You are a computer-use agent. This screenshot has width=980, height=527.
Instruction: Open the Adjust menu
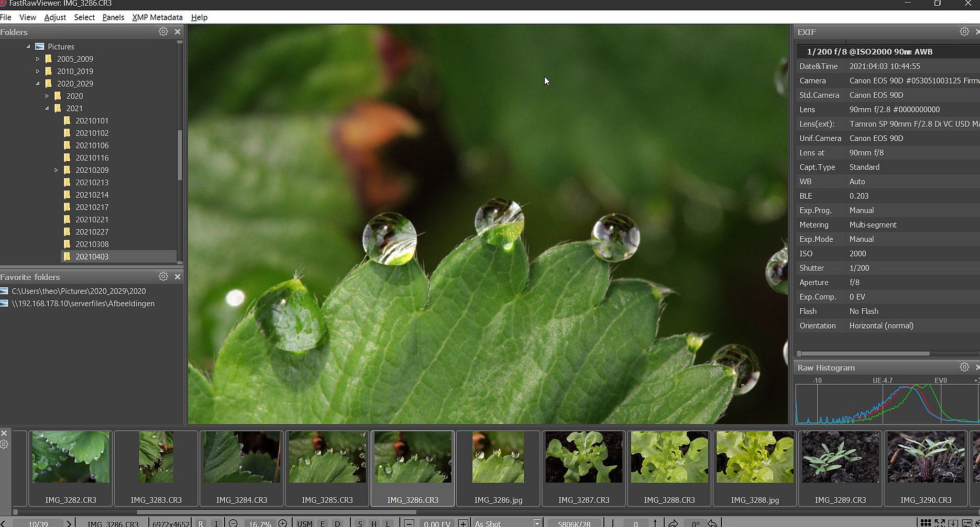click(x=55, y=17)
